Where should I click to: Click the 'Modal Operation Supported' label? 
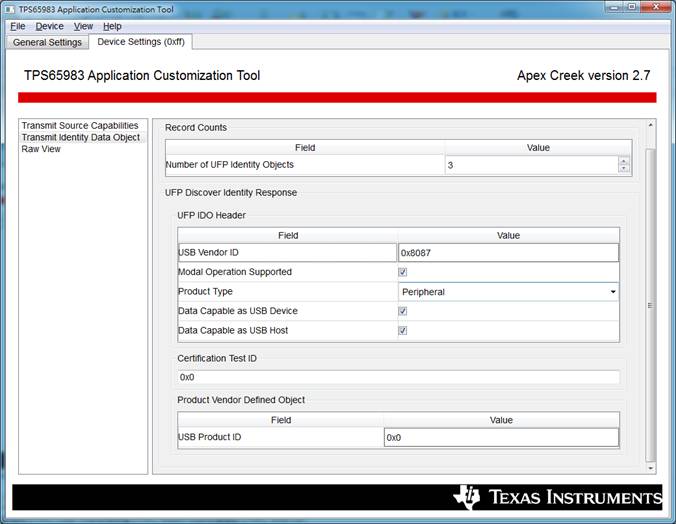pos(235,272)
